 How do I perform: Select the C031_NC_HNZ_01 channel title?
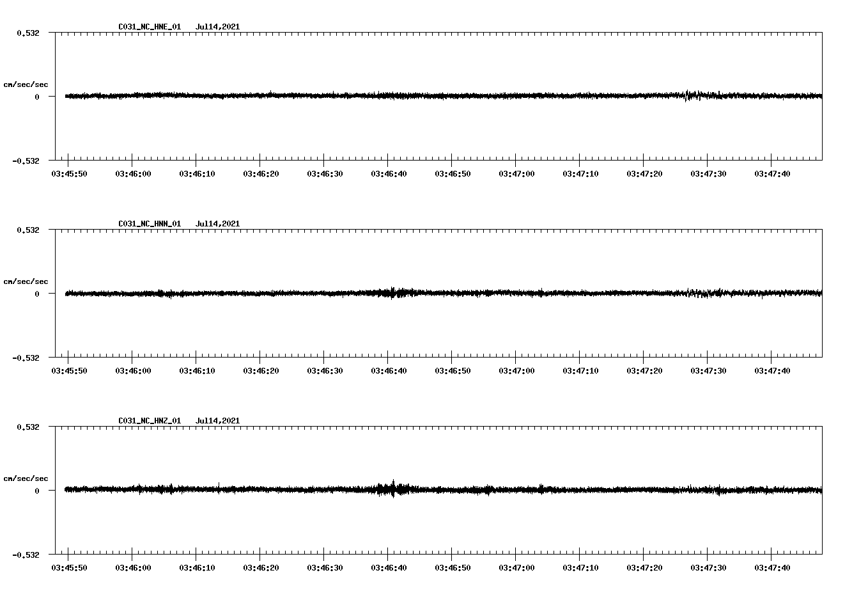pyautogui.click(x=148, y=420)
